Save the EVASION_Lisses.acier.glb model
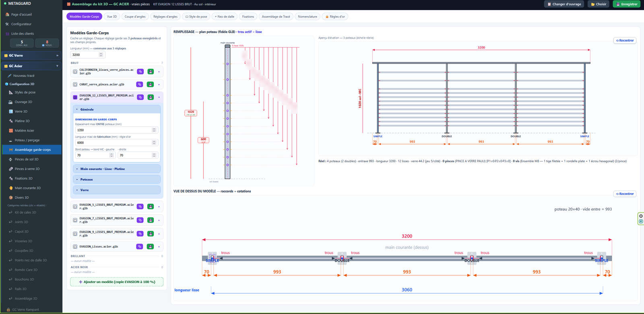 (x=151, y=246)
